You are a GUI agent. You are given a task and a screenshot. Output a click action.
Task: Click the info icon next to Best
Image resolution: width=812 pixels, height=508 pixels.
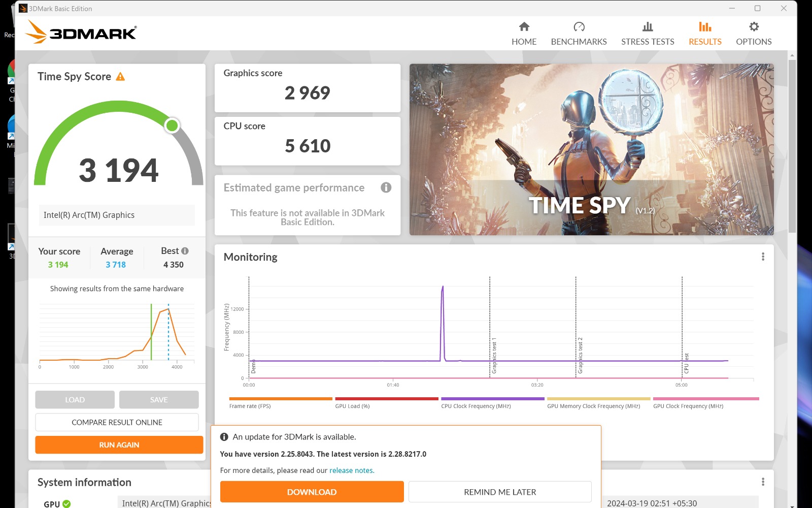click(185, 251)
